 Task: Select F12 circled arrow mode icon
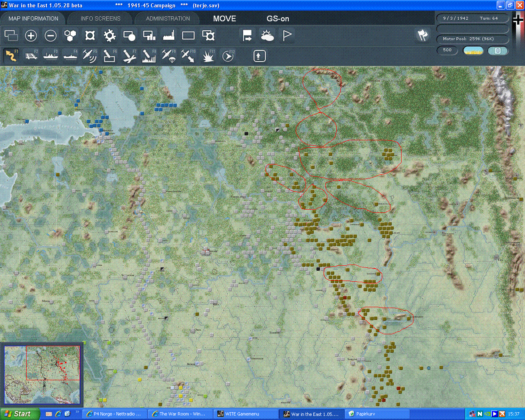pyautogui.click(x=228, y=55)
